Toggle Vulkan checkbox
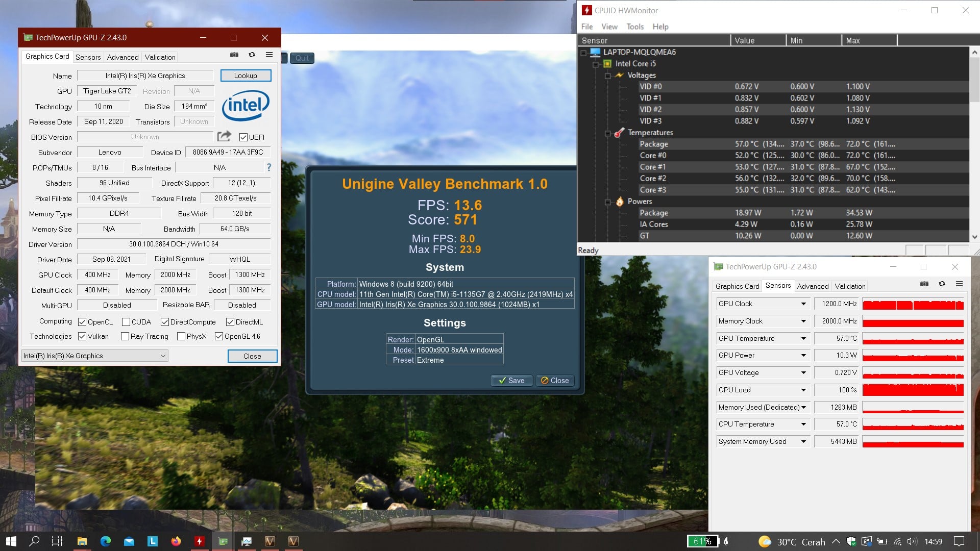Image resolution: width=980 pixels, height=551 pixels. (82, 336)
